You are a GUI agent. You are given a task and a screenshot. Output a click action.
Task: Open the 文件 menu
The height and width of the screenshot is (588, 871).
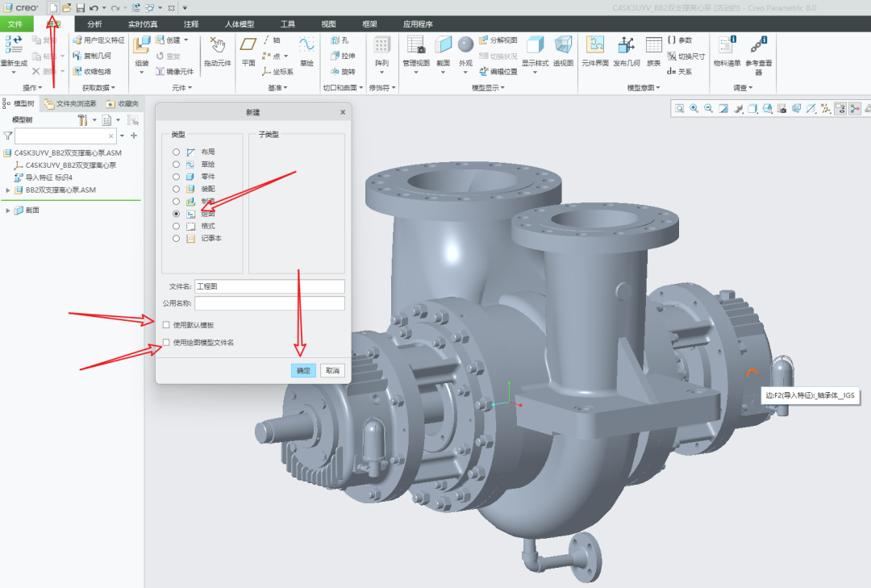coord(15,24)
